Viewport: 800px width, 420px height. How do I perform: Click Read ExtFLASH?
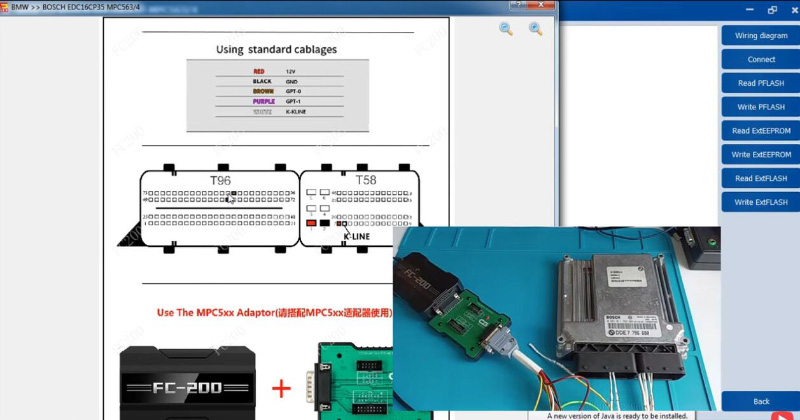coord(761,178)
